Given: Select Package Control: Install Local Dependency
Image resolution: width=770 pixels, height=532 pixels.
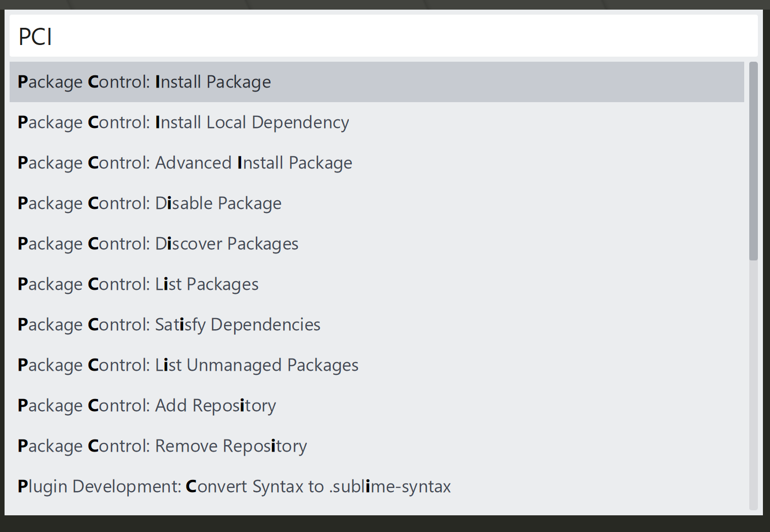Looking at the screenshot, I should coord(377,122).
